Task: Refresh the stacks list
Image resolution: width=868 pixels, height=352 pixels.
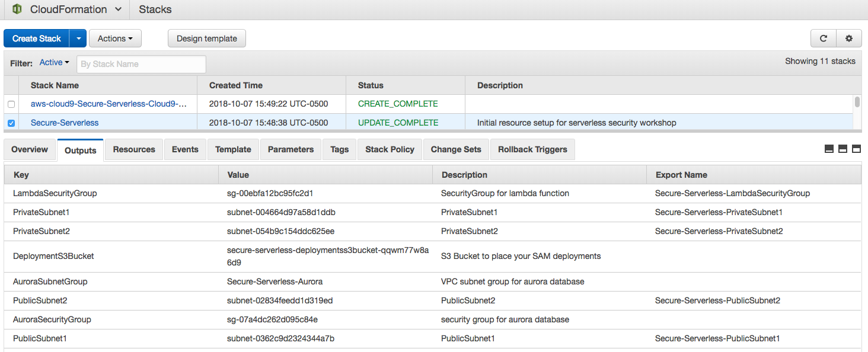Action: coord(824,39)
